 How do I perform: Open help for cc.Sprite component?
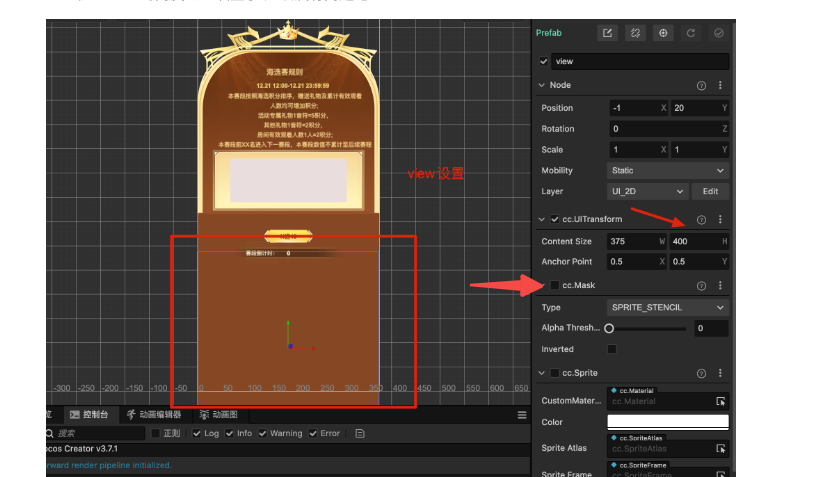701,374
